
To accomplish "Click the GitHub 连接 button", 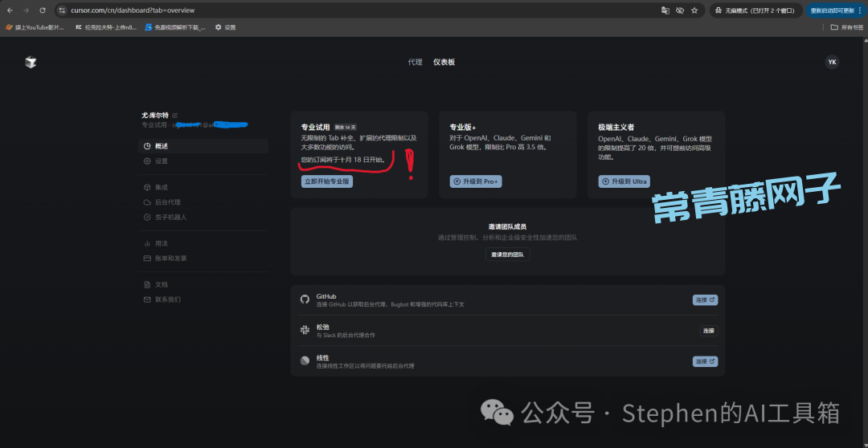I will point(704,299).
